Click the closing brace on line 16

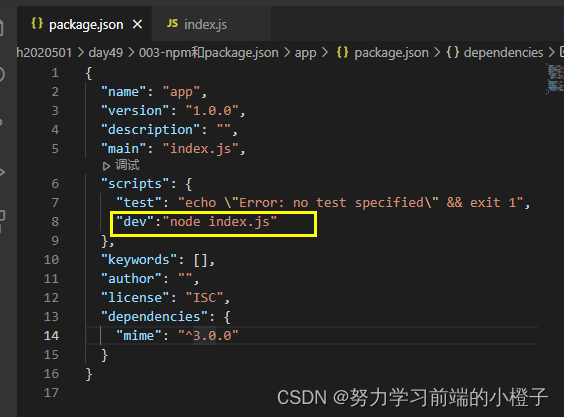click(89, 374)
